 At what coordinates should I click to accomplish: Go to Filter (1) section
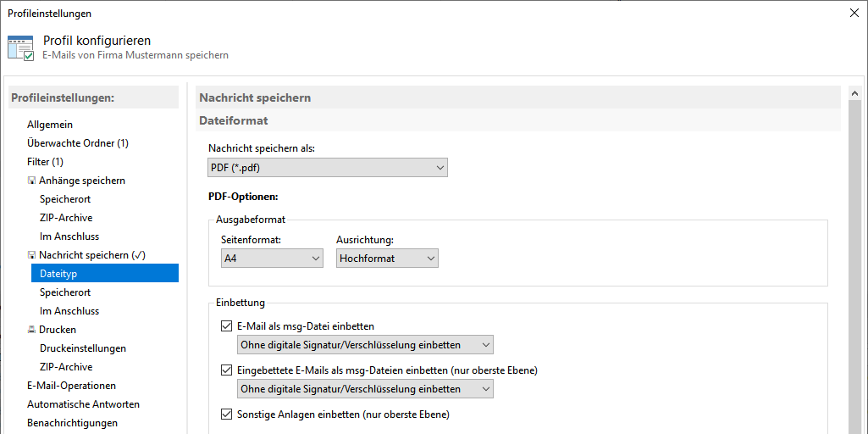[45, 162]
